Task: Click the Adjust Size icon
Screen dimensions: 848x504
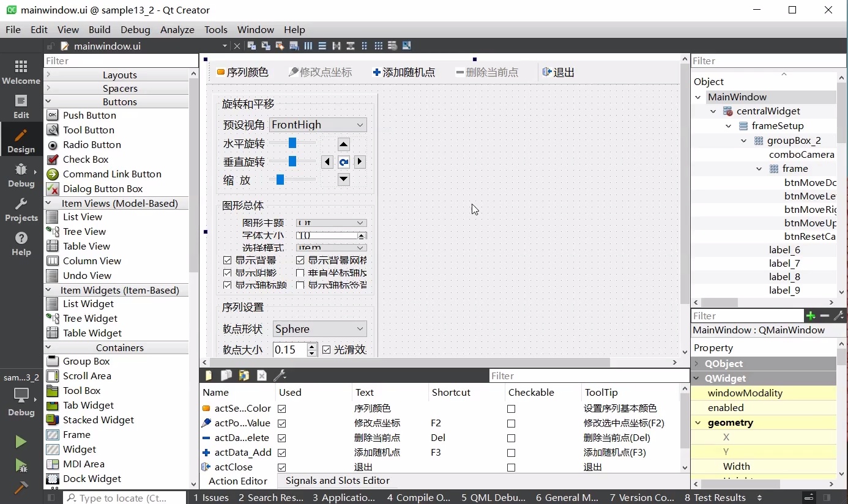Action: point(407,46)
